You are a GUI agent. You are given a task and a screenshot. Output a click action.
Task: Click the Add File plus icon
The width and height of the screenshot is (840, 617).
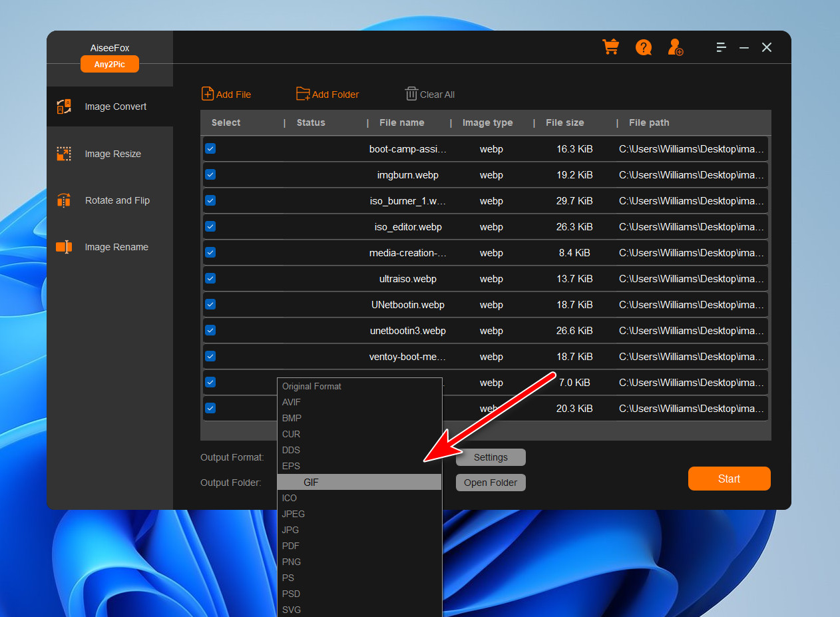(208, 94)
